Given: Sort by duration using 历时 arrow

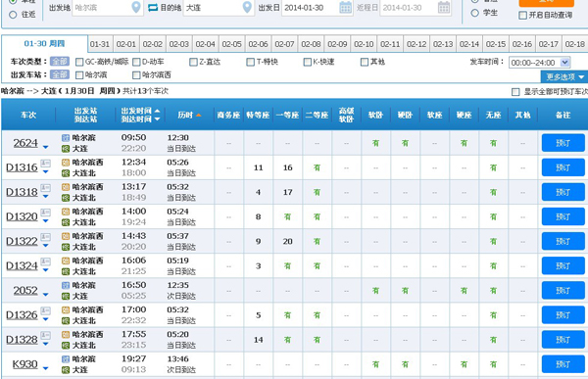Looking at the screenshot, I should click(198, 116).
